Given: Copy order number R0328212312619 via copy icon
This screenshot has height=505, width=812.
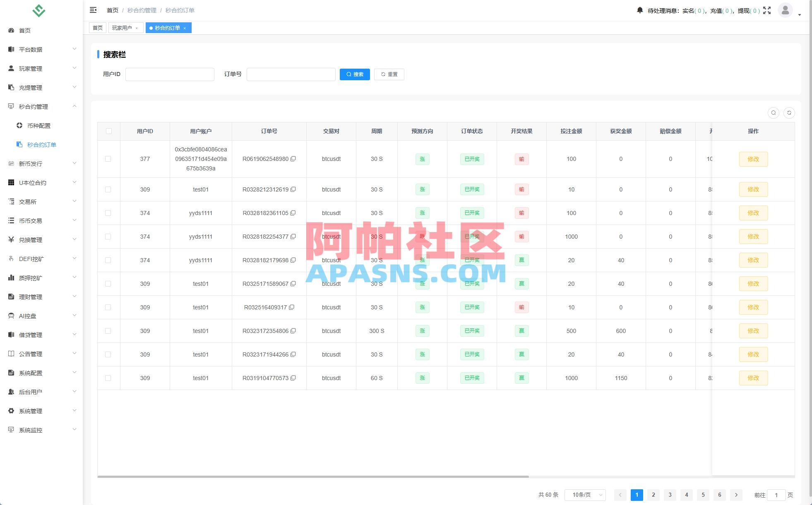Looking at the screenshot, I should [293, 189].
